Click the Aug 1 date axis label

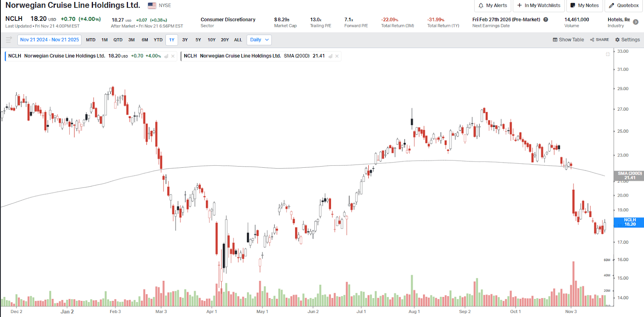point(414,311)
